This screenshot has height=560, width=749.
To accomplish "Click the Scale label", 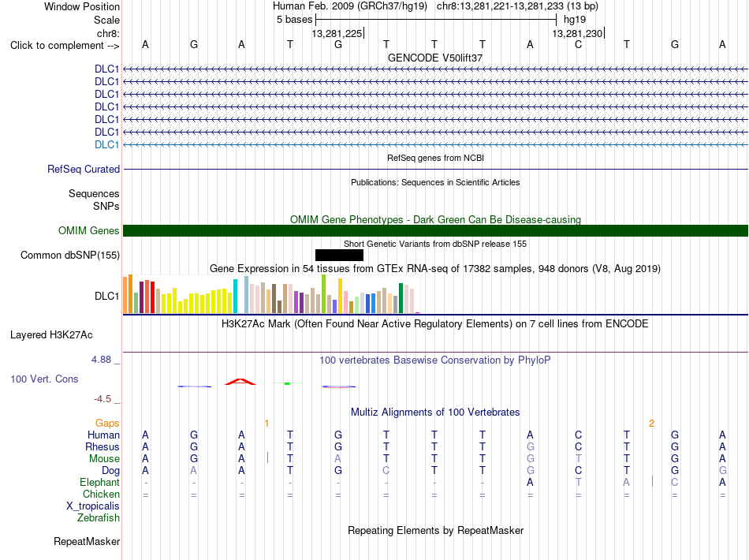I will 106,20.
